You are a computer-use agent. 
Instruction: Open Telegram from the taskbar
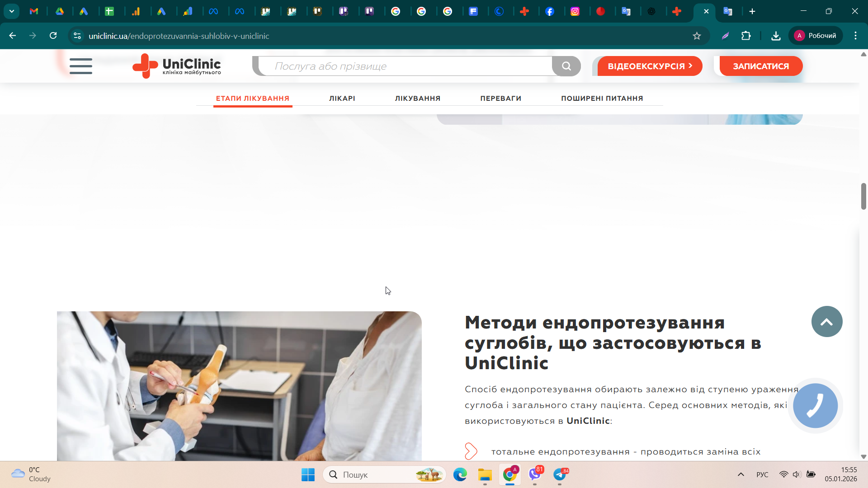pos(560,474)
